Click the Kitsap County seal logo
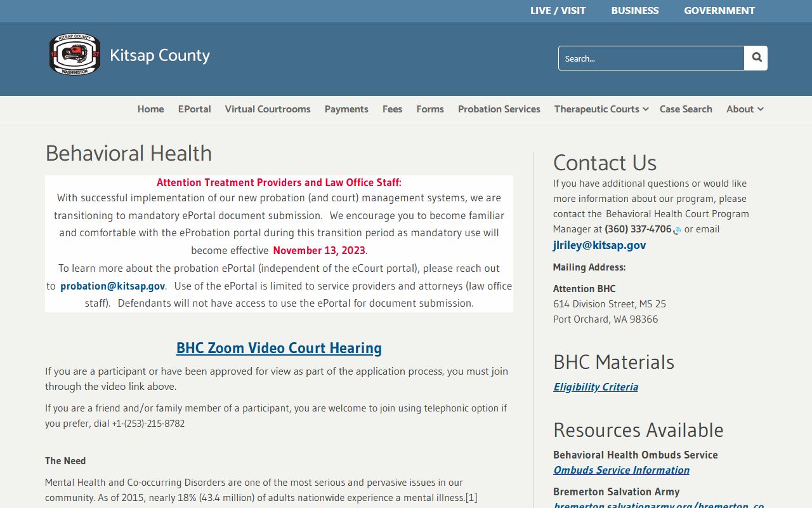The image size is (812, 508). pos(75,55)
